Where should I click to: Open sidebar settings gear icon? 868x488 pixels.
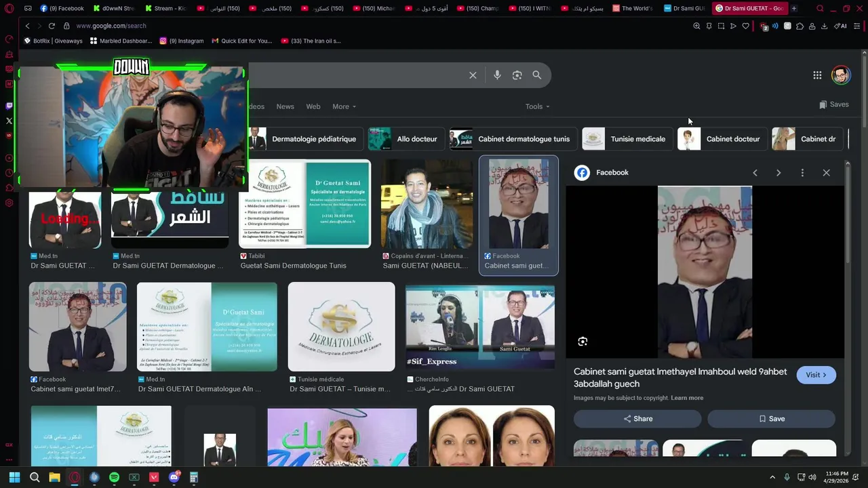coord(9,203)
